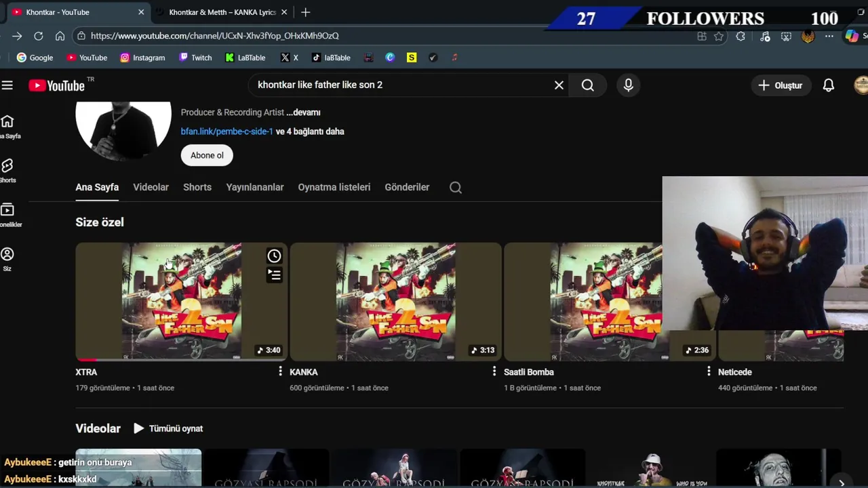Run search with the magnifier button
The height and width of the screenshot is (488, 868).
coord(588,85)
